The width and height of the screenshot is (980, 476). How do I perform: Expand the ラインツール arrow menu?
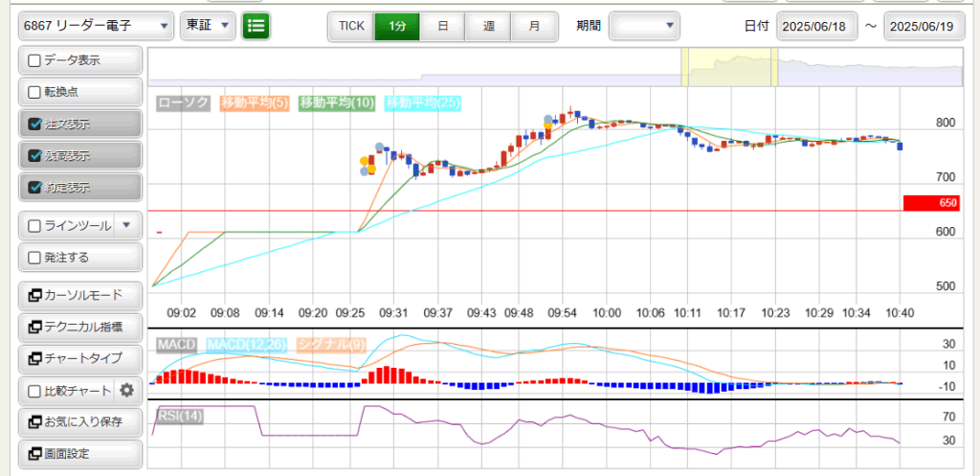point(126,225)
